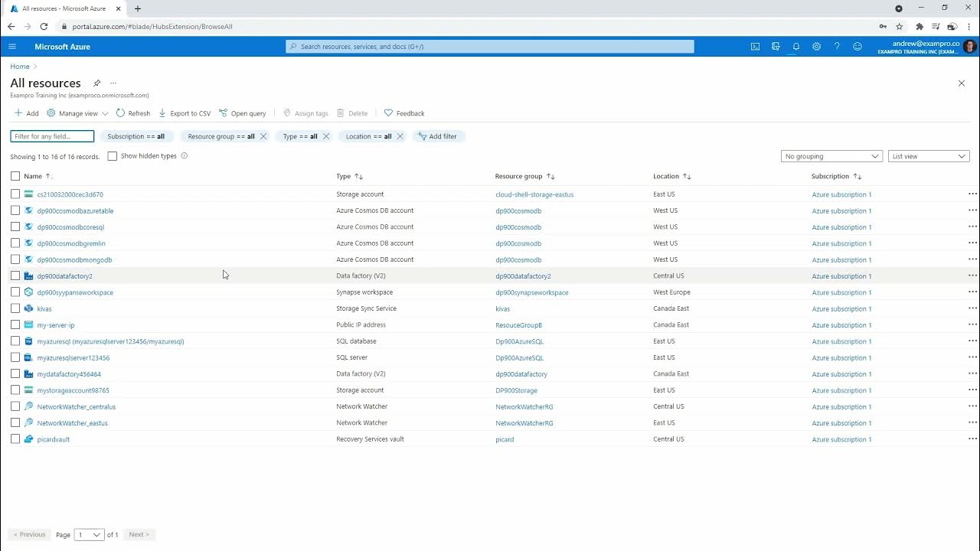
Task: Open context menu for kivas row
Action: coord(972,308)
